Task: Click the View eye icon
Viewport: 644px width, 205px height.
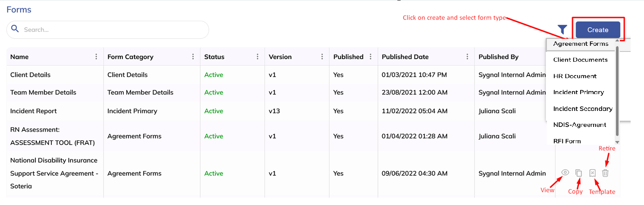Action: tap(565, 173)
